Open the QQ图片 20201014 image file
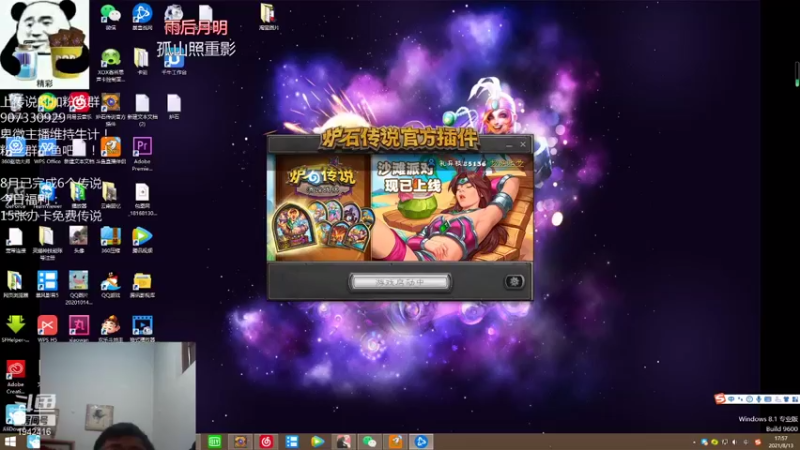800x450 pixels. (79, 288)
